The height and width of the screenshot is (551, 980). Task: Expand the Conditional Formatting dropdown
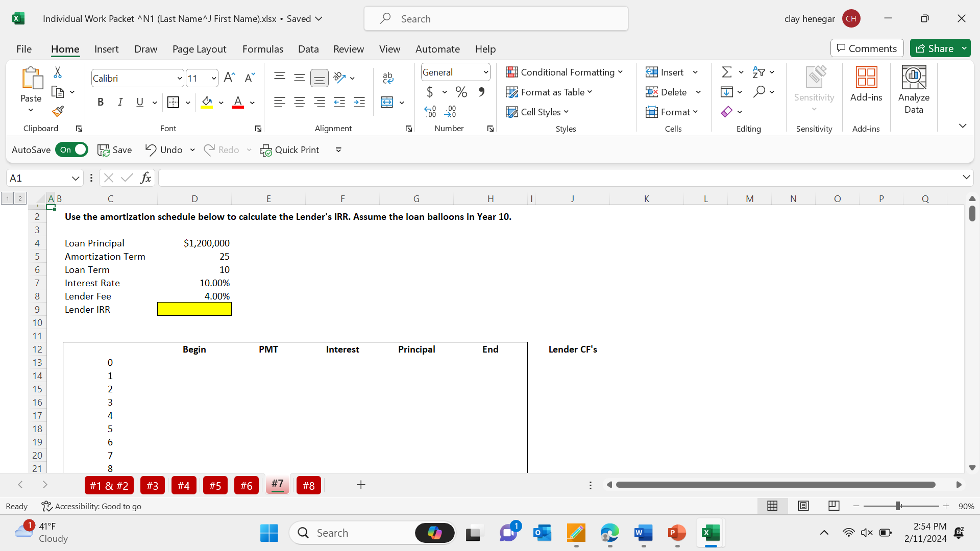[x=565, y=72]
